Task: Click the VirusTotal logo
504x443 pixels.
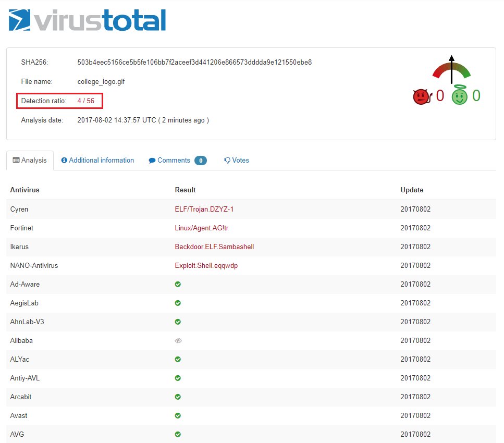Action: 87,20
